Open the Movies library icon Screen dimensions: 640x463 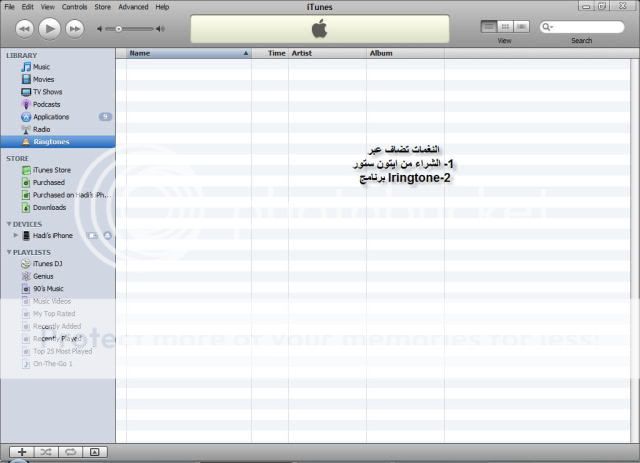26,79
